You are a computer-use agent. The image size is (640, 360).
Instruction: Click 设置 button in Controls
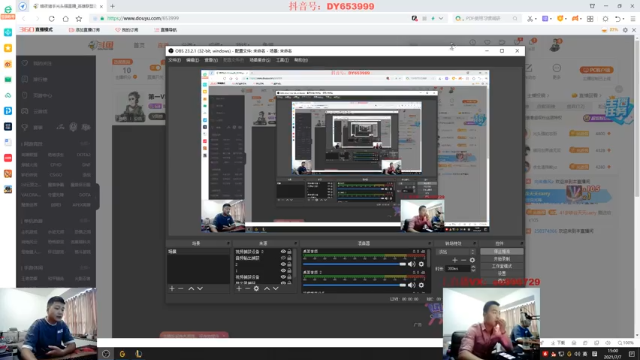tap(502, 273)
